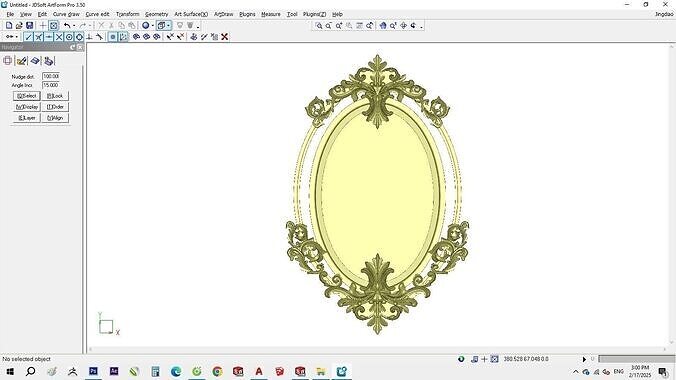The width and height of the screenshot is (676, 380).
Task: Toggle the endpoint snap button
Action: coord(28,37)
